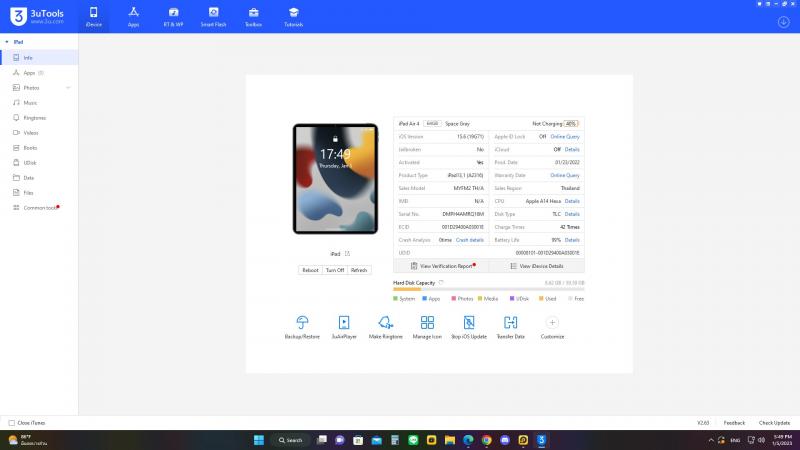Click the UDisk purple legend swatch

[512, 298]
